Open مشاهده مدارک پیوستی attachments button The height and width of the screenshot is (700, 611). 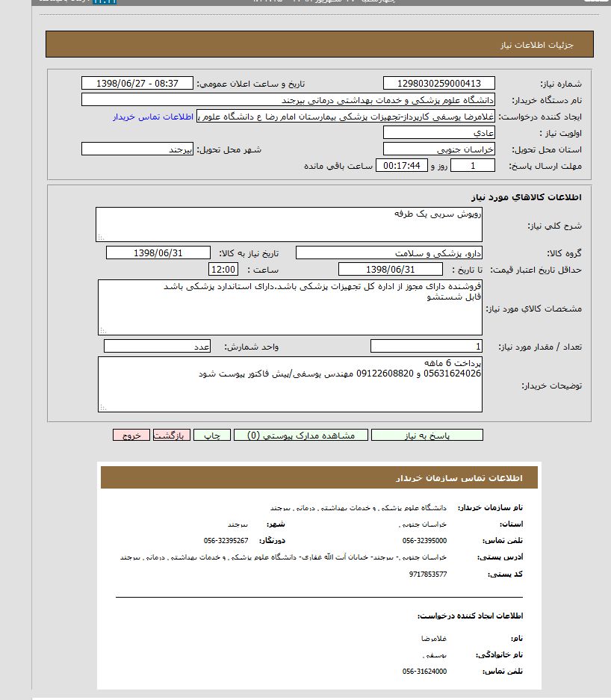click(x=300, y=435)
